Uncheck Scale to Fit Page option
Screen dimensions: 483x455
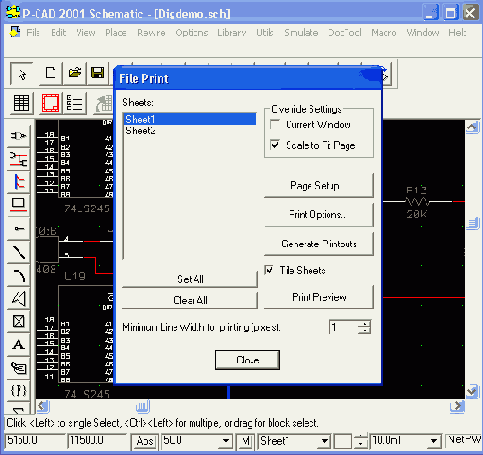(x=275, y=145)
